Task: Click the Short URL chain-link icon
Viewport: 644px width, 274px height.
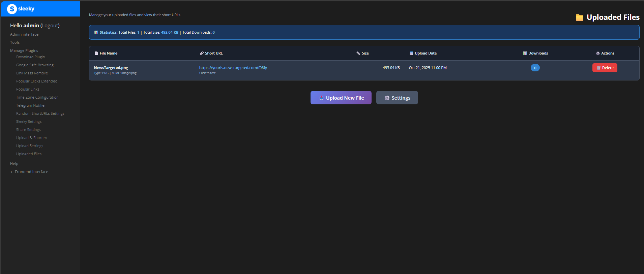Action: tap(202, 54)
